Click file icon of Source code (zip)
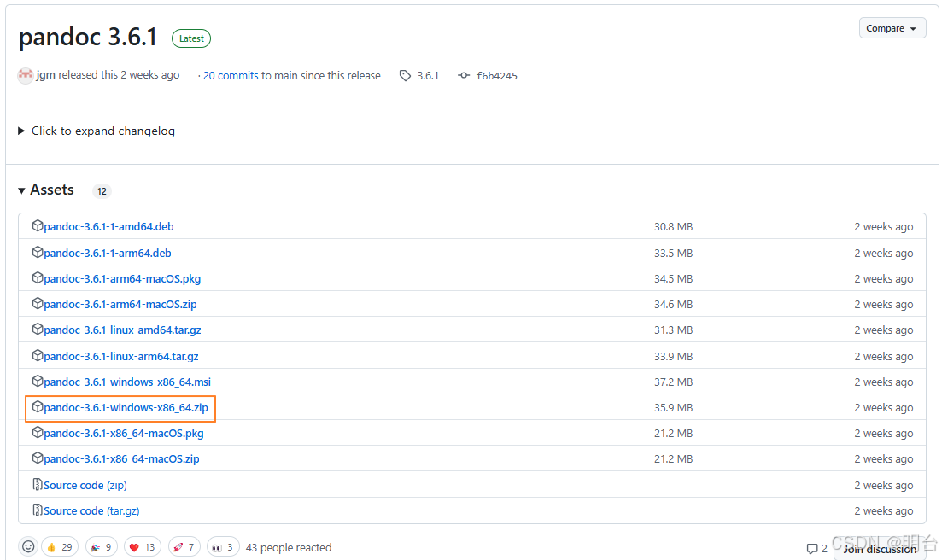The height and width of the screenshot is (560, 942). point(38,484)
